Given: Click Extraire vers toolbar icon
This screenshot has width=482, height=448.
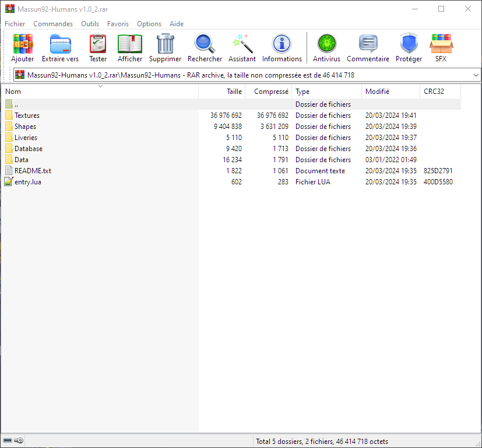Looking at the screenshot, I should [x=60, y=44].
